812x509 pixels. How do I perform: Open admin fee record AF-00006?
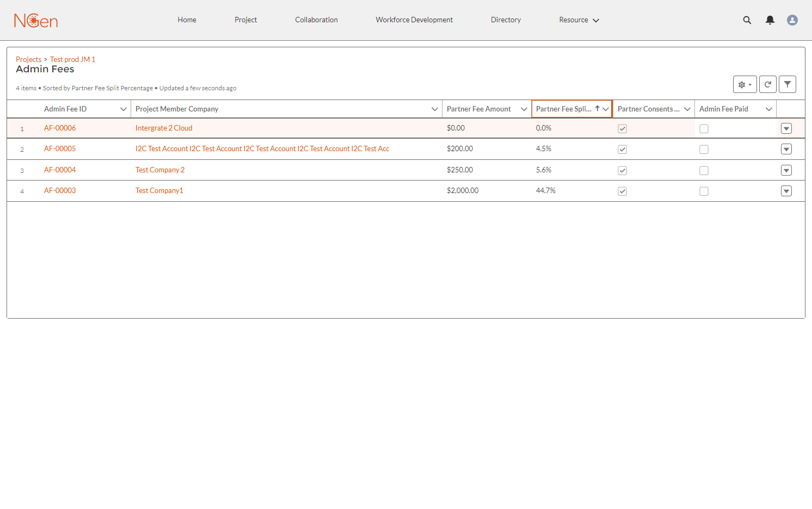coord(60,128)
